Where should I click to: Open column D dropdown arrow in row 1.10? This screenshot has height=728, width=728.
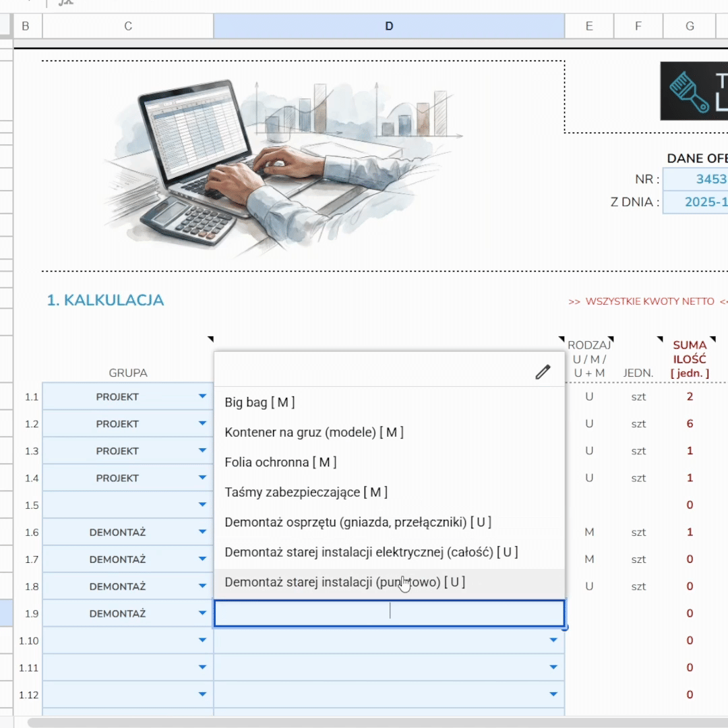pos(553,640)
